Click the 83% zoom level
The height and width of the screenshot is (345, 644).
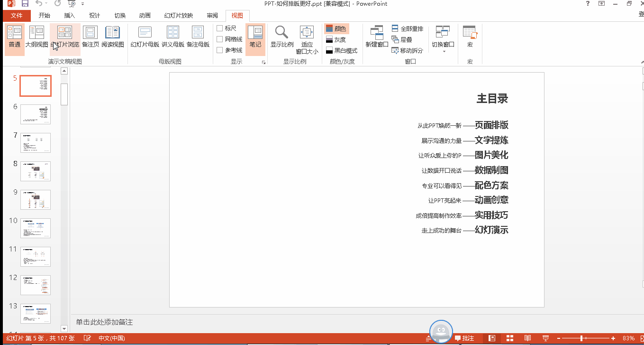click(629, 338)
